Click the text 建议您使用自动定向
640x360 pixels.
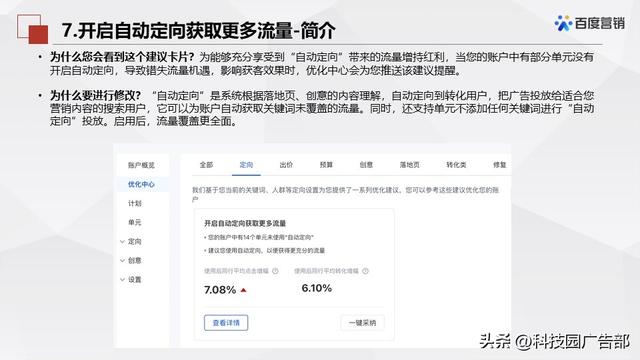234,250
